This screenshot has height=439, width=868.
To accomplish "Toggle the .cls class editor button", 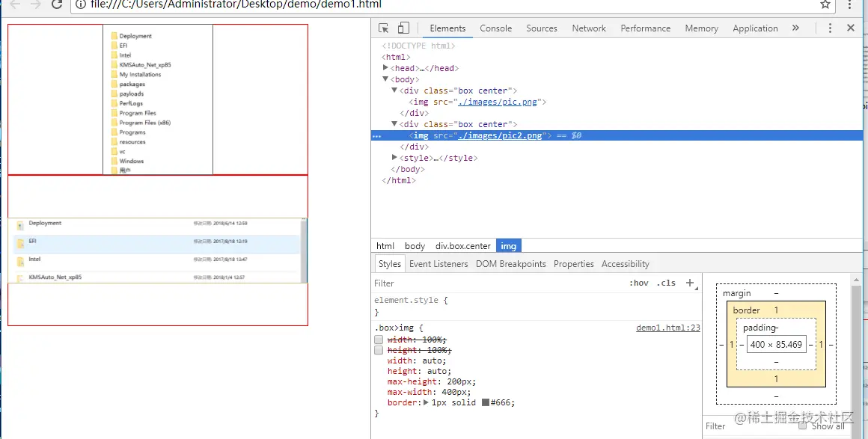I will coord(666,283).
